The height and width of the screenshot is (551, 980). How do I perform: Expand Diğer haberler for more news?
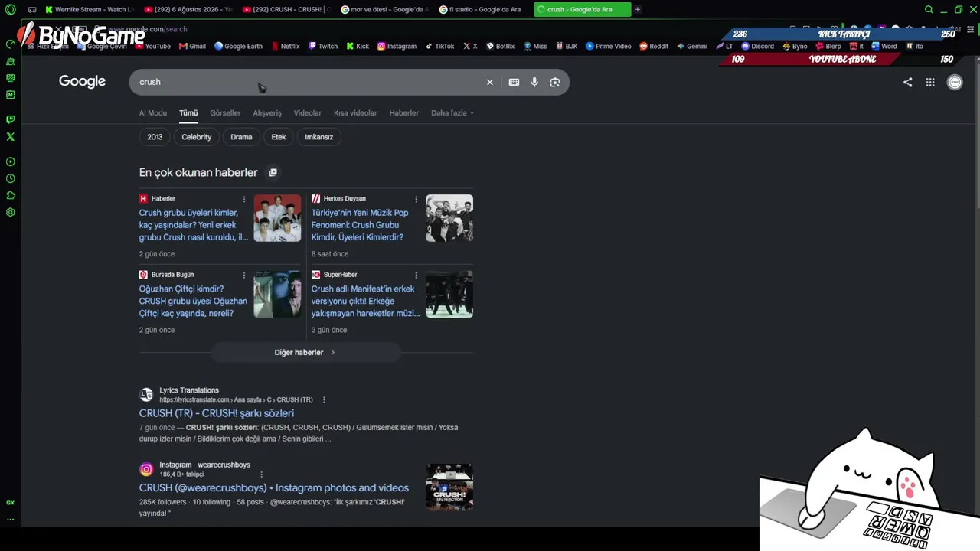point(305,352)
